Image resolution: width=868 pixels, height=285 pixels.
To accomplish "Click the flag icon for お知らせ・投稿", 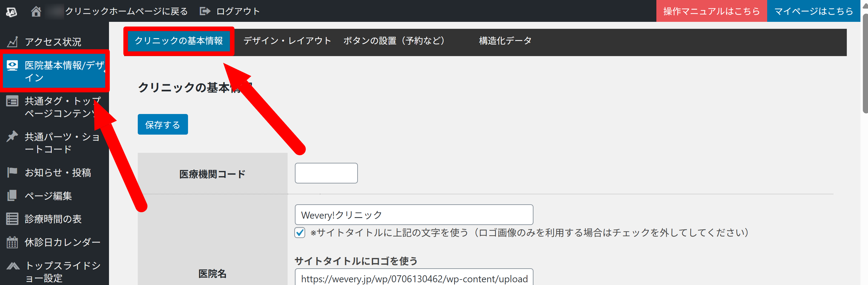I will 12,172.
